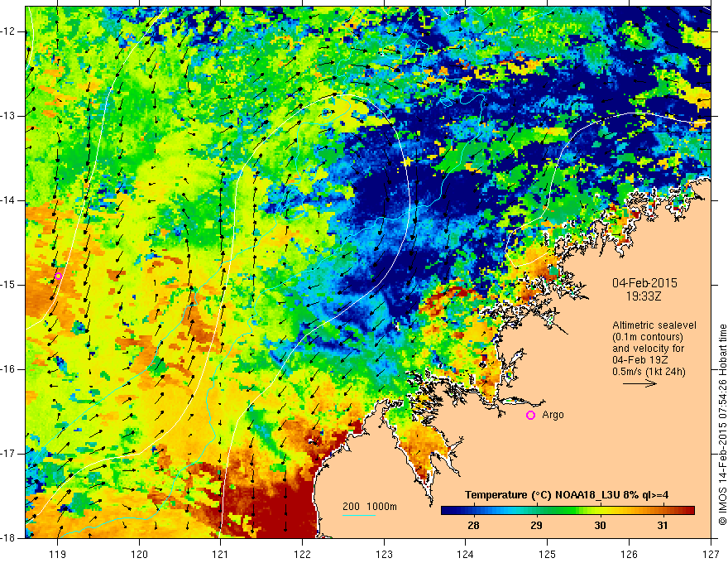
Task: Click the 'and velocity for' caption line
Action: (648, 349)
